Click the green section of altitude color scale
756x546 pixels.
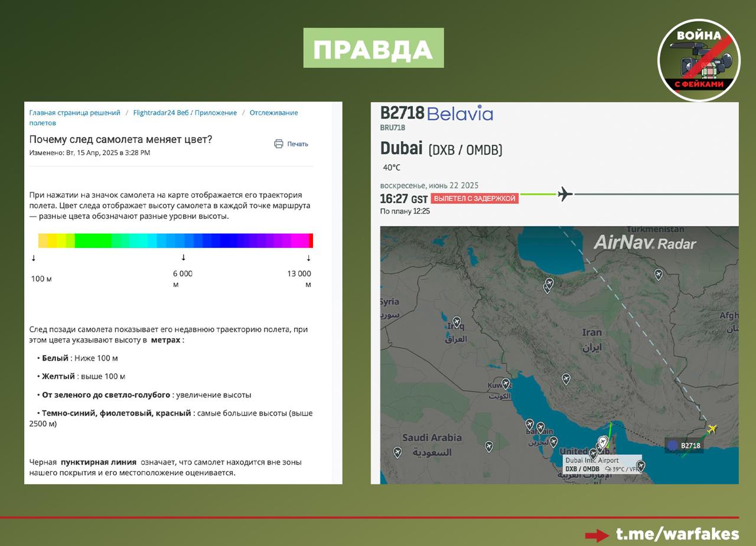pyautogui.click(x=93, y=240)
